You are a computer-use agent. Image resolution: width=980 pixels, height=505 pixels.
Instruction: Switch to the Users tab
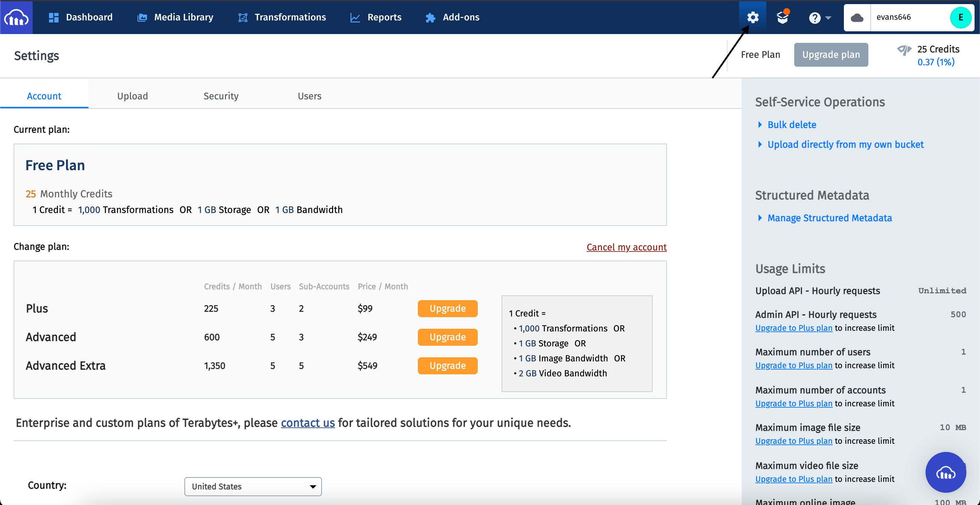(x=309, y=96)
